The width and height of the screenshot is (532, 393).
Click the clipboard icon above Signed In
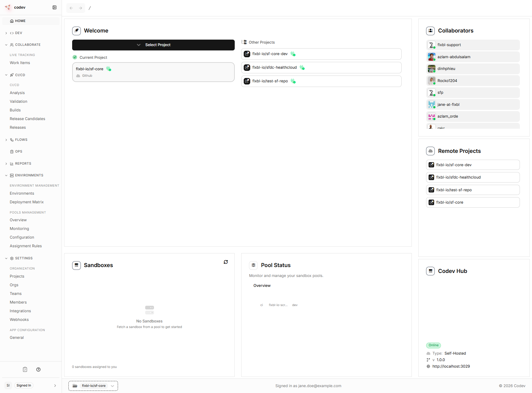(x=25, y=369)
